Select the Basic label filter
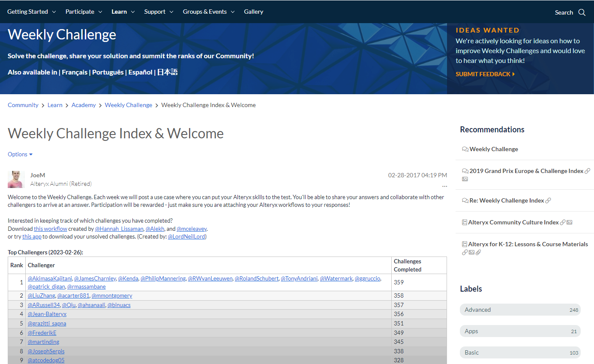Image resolution: width=594 pixels, height=364 pixels. coord(520,352)
